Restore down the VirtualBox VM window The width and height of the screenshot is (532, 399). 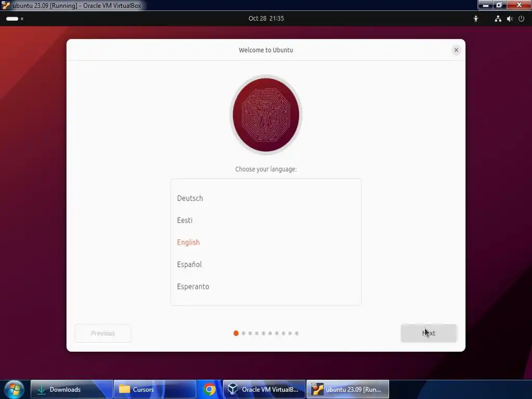coord(499,5)
